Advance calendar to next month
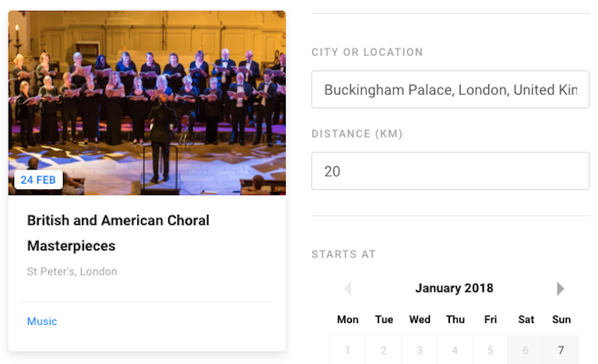This screenshot has width=598, height=364. point(560,289)
